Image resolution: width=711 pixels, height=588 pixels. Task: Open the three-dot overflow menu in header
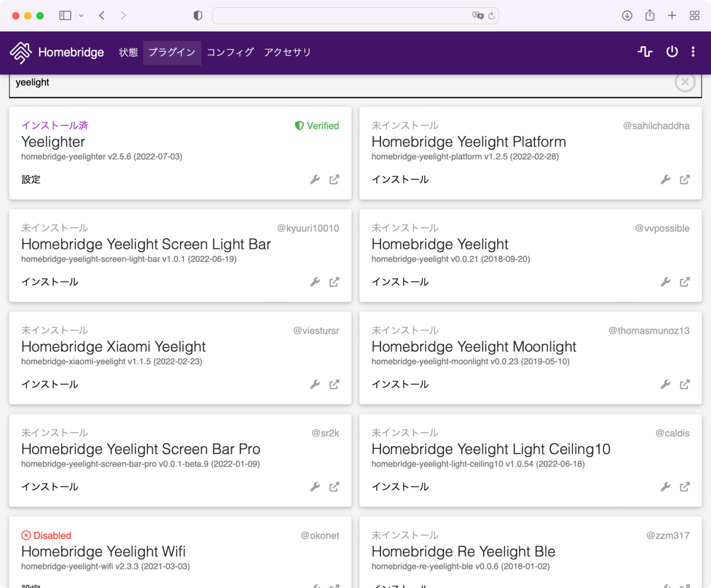coord(693,52)
